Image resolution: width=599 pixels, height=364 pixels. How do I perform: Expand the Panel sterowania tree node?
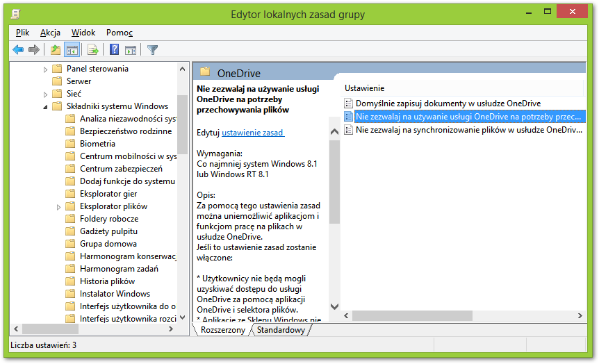(x=45, y=69)
